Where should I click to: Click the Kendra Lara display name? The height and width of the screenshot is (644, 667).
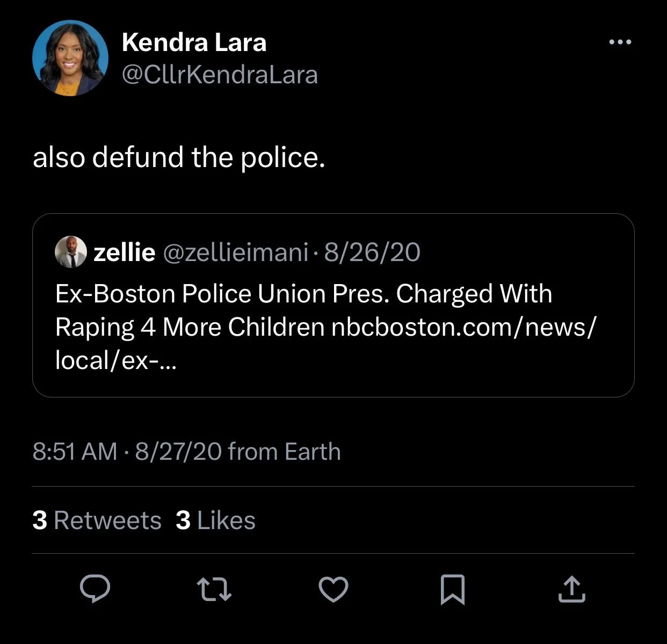[194, 42]
